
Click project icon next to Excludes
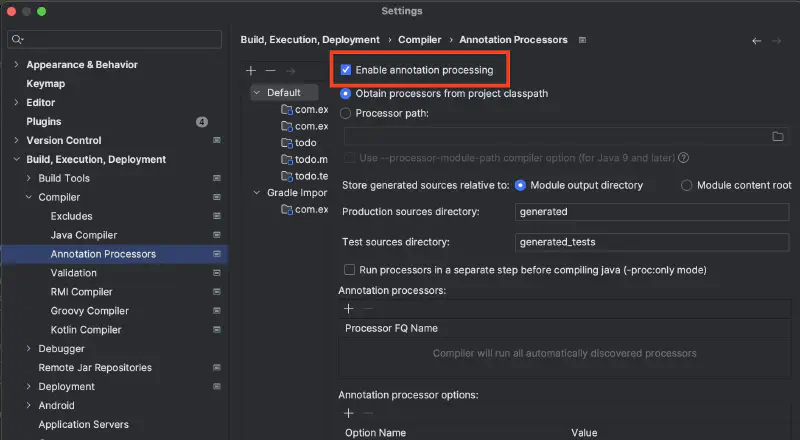pyautogui.click(x=217, y=216)
